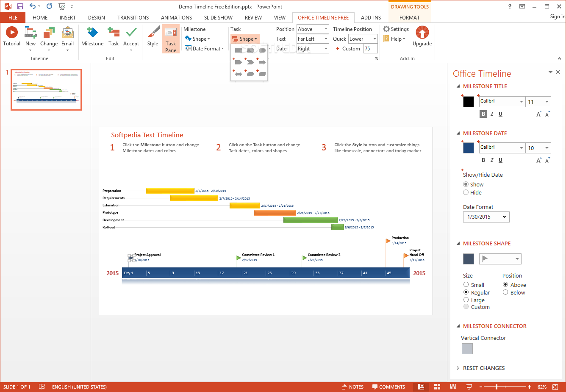Toggle underline for Milestone Title
The image size is (566, 392).
pyautogui.click(x=500, y=114)
